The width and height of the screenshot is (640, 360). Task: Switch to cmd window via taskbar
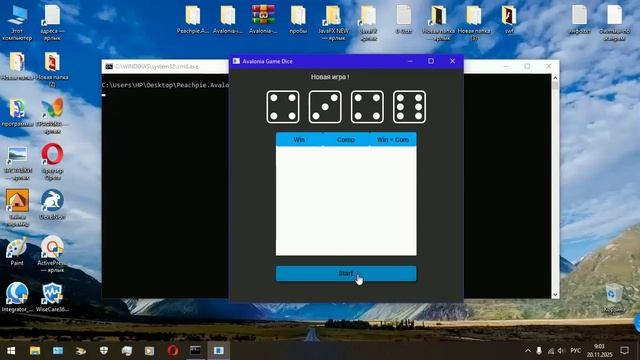point(196,351)
